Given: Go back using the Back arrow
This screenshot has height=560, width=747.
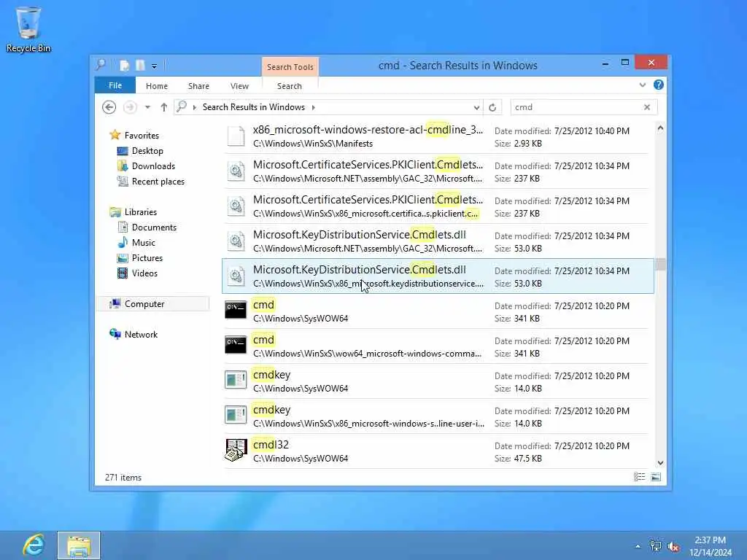Looking at the screenshot, I should pyautogui.click(x=109, y=107).
